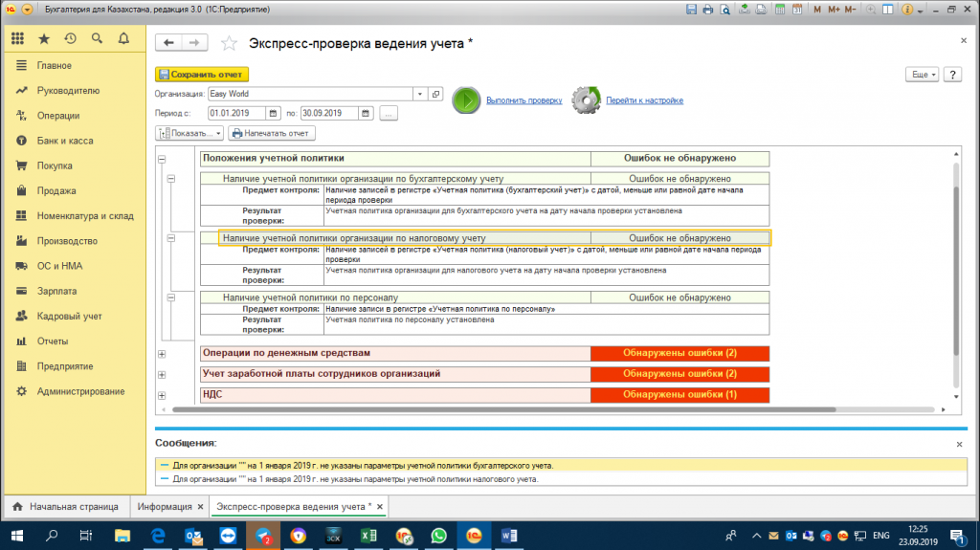Expand Операции по денежным средствам group
The width and height of the screenshot is (980, 550).
click(162, 354)
